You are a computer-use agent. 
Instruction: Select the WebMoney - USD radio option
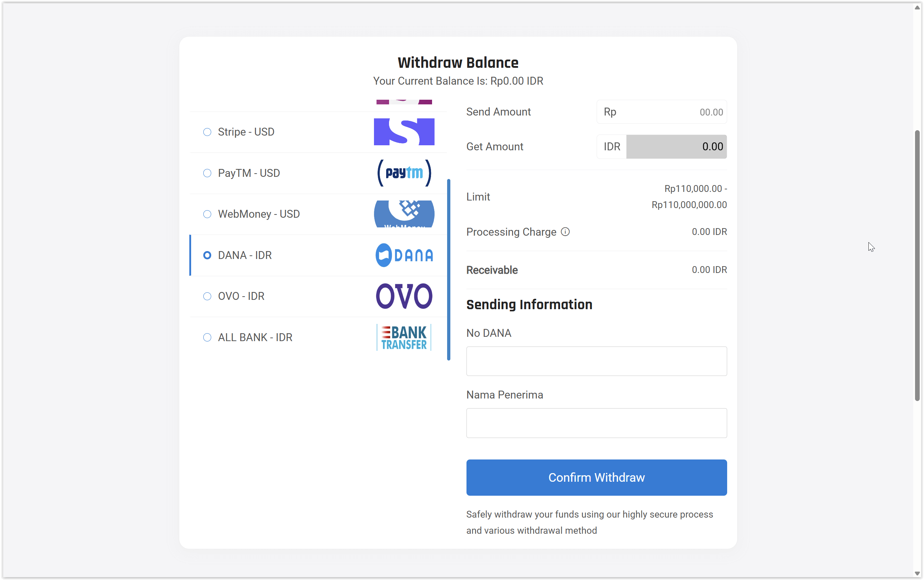207,214
